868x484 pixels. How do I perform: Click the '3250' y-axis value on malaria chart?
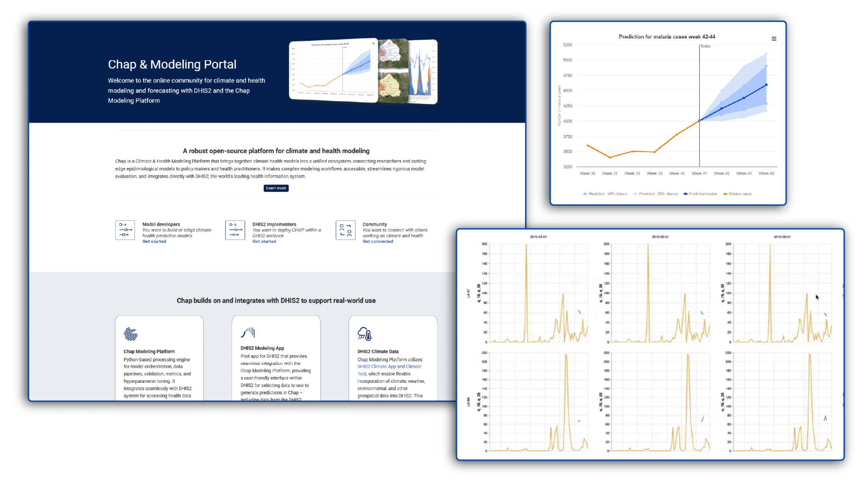pos(568,167)
